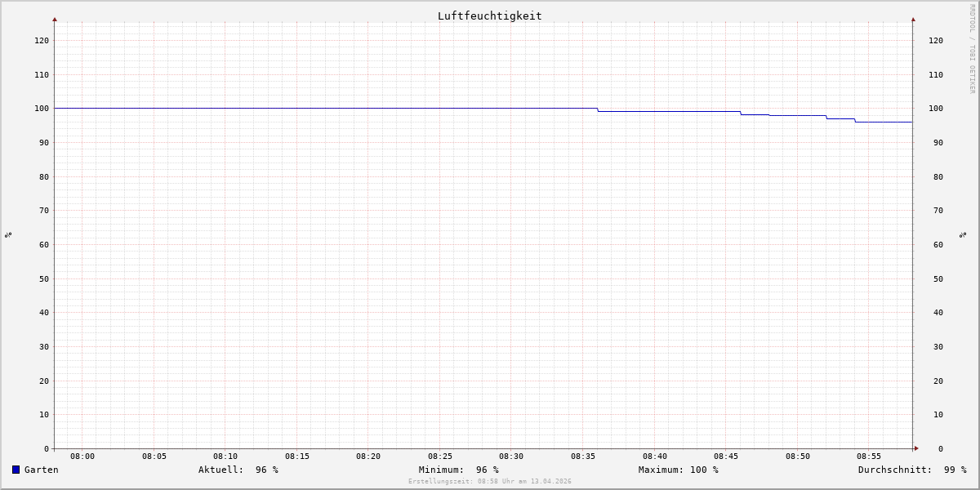The width and height of the screenshot is (980, 490).
Task: Click the Garten legend label
Action: tap(41, 470)
